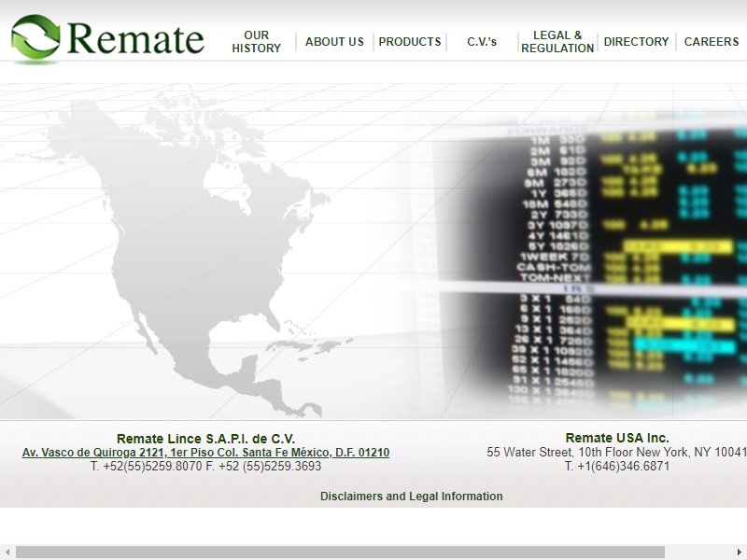Click the Remate Lince S.A.P.I. de C.V. heading
Viewport: 747px width, 560px height.
pos(205,439)
